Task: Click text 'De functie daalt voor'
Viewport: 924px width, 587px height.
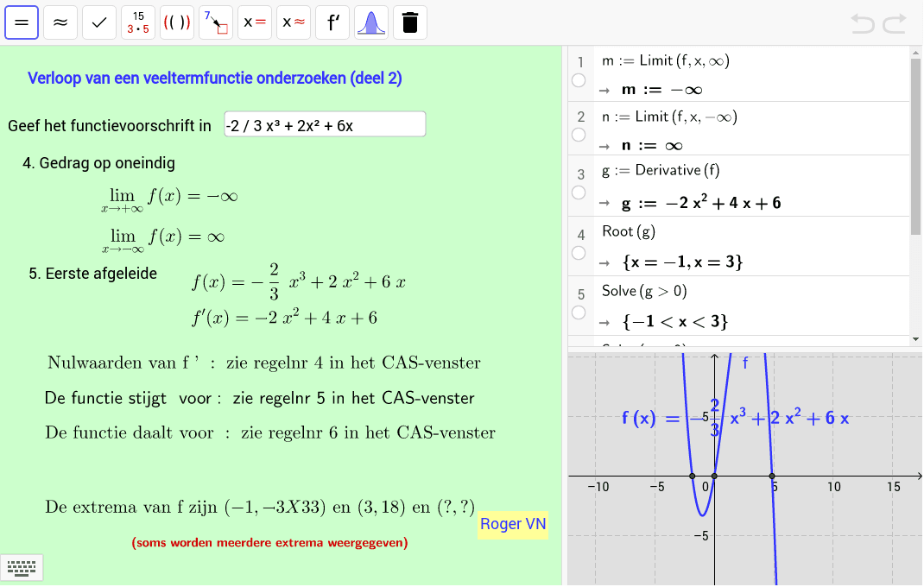Action: (x=270, y=433)
